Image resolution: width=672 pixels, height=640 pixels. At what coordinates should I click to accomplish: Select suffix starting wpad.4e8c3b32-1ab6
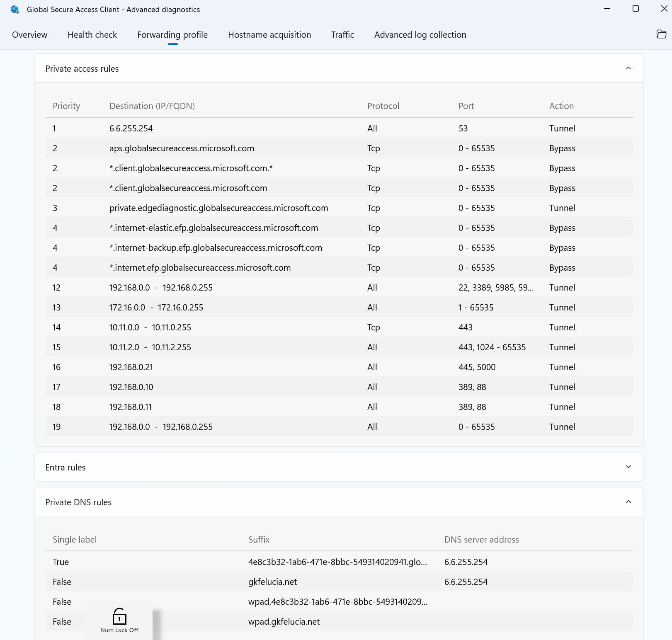tap(338, 602)
